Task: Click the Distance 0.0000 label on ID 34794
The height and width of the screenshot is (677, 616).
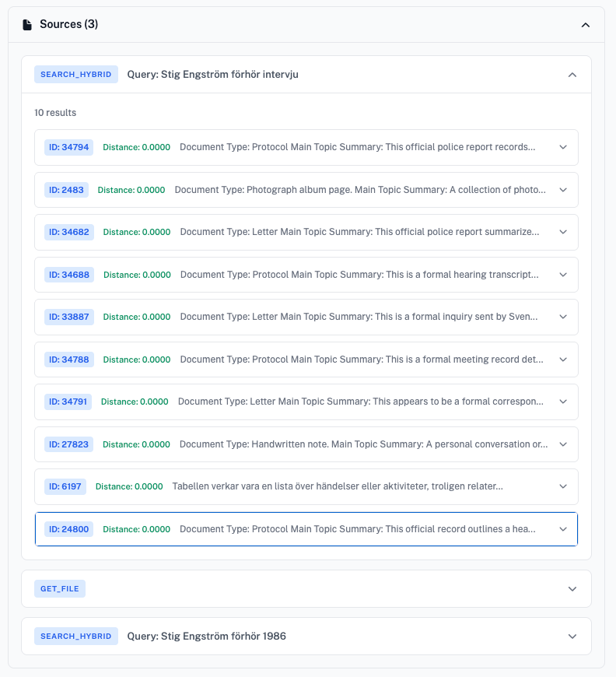Action: [x=136, y=147]
